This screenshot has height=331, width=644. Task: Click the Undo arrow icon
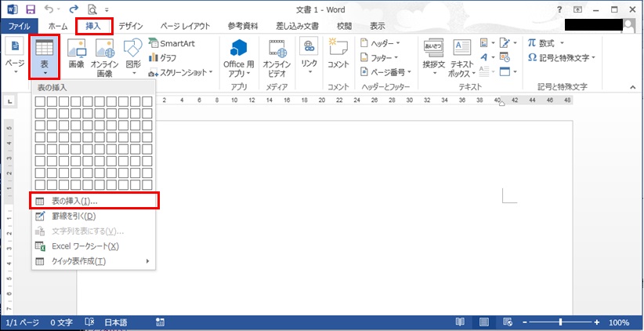point(49,9)
